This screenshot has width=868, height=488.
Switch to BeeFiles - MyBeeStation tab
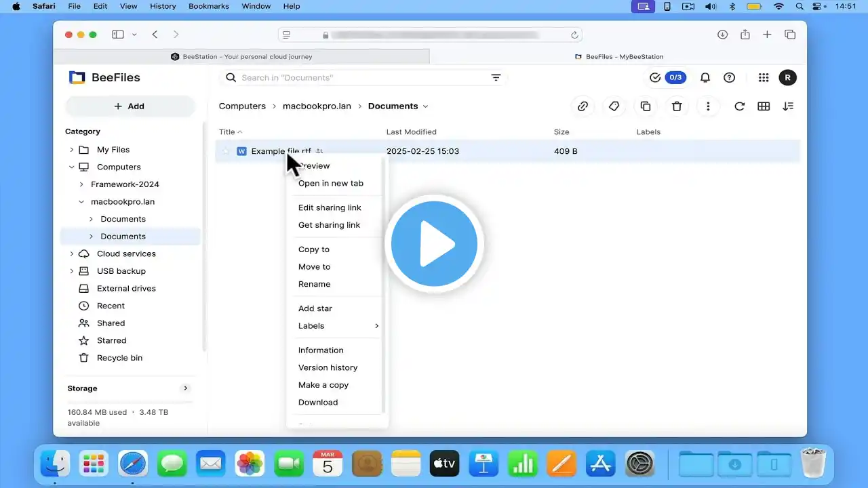point(618,57)
